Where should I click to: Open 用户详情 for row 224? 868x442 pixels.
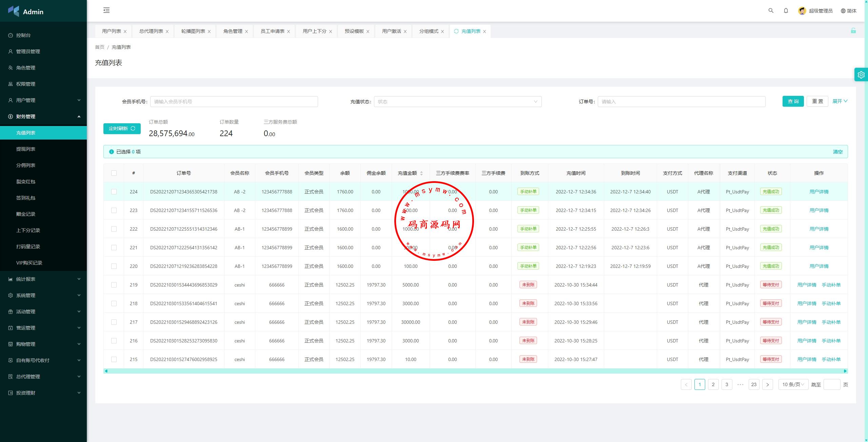(x=819, y=192)
